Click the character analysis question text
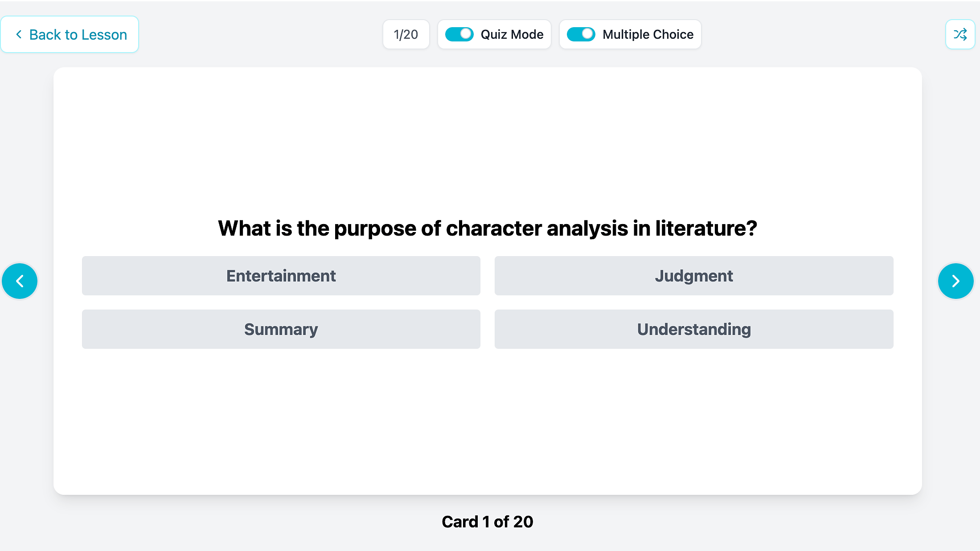The width and height of the screenshot is (980, 551). [x=488, y=229]
